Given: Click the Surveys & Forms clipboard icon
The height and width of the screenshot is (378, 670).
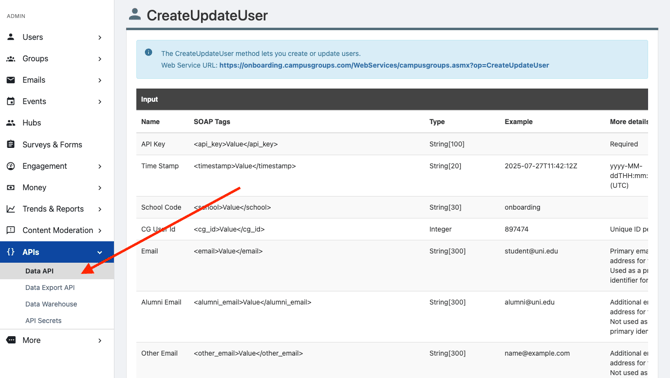Looking at the screenshot, I should click(x=11, y=144).
